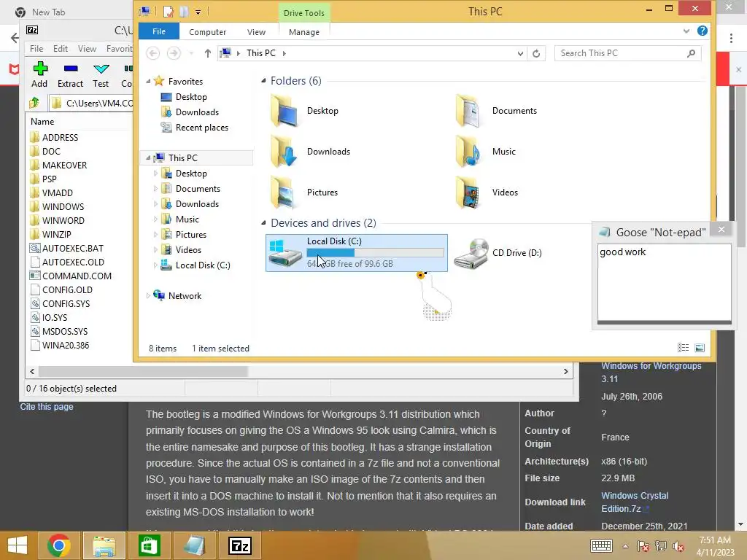
Task: Open the Computer ribbon tab
Action: 207,32
